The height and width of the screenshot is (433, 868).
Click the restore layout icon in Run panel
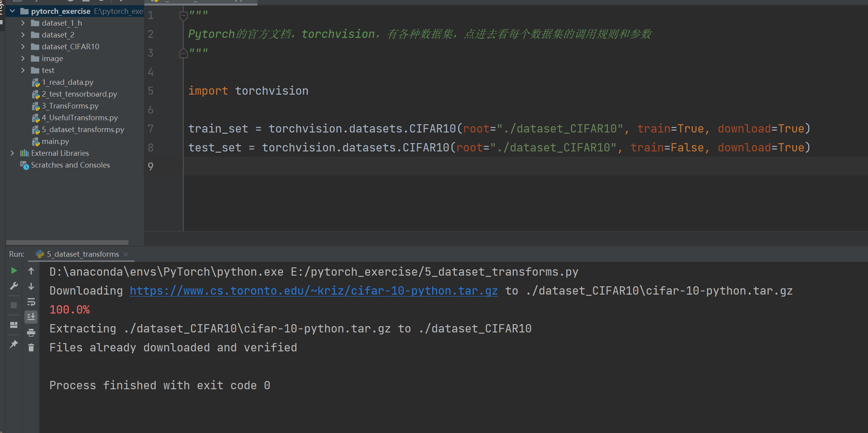pos(14,325)
